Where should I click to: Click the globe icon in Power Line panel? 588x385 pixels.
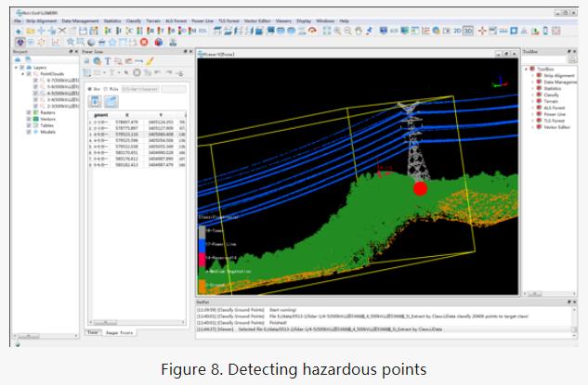click(98, 60)
